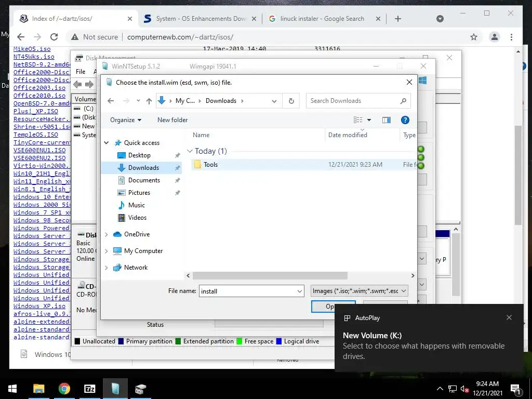Reload the Chrome page
The height and width of the screenshot is (399, 532).
pos(54,37)
